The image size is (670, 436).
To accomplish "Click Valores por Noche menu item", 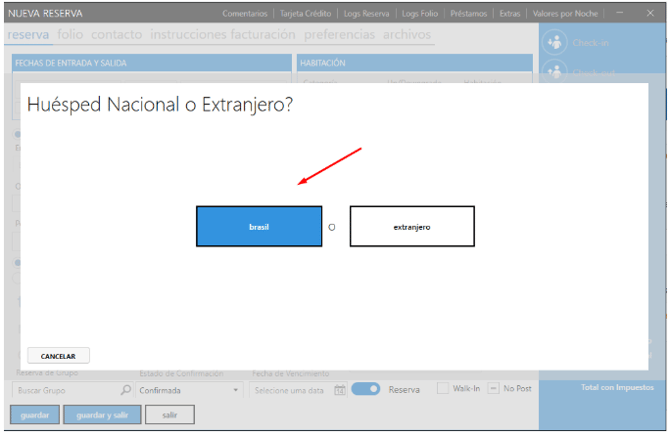I will click(566, 14).
